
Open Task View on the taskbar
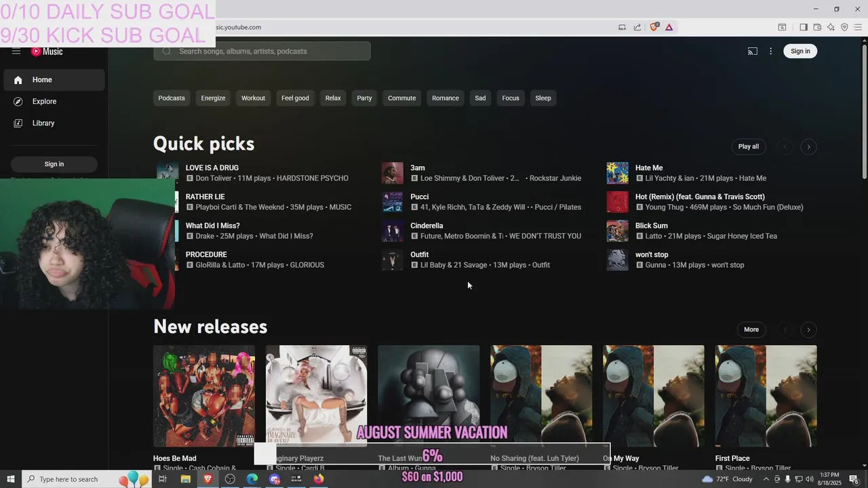pyautogui.click(x=163, y=479)
